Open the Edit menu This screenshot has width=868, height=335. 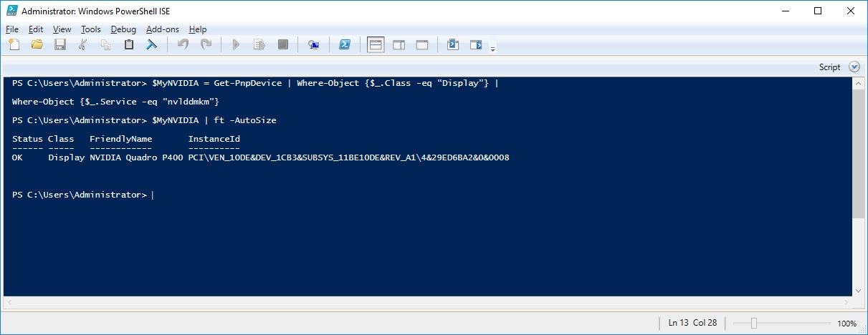pos(36,29)
